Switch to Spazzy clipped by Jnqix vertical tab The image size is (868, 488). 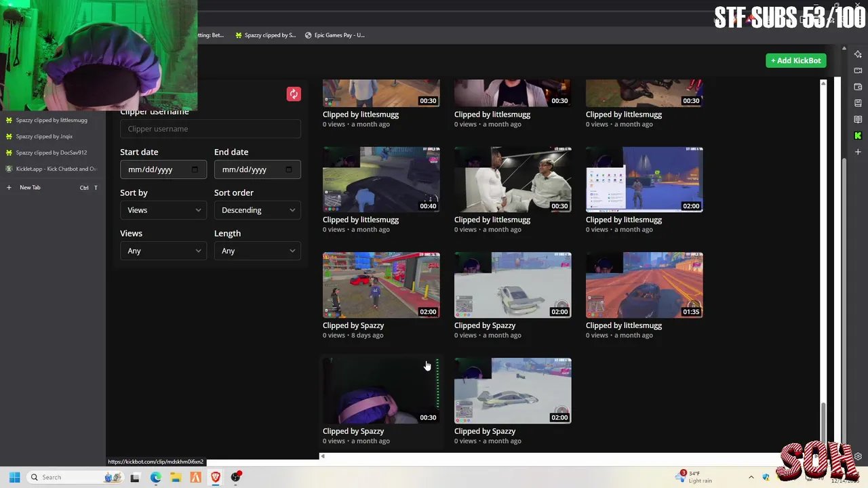coord(52,136)
